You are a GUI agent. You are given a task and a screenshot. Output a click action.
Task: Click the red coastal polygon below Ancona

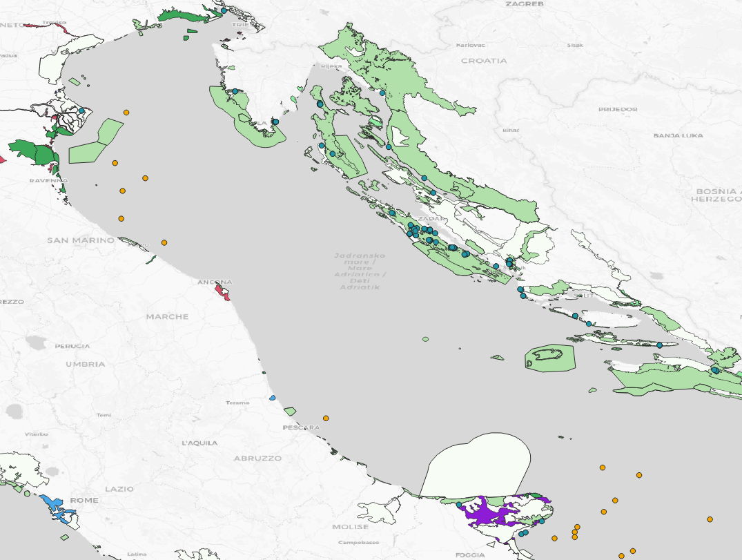[222, 291]
